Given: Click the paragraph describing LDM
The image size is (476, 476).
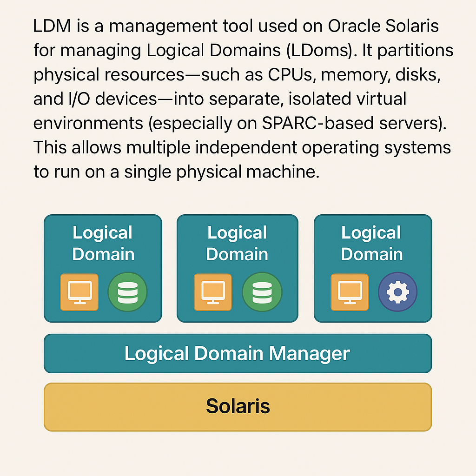Looking at the screenshot, I should click(237, 99).
